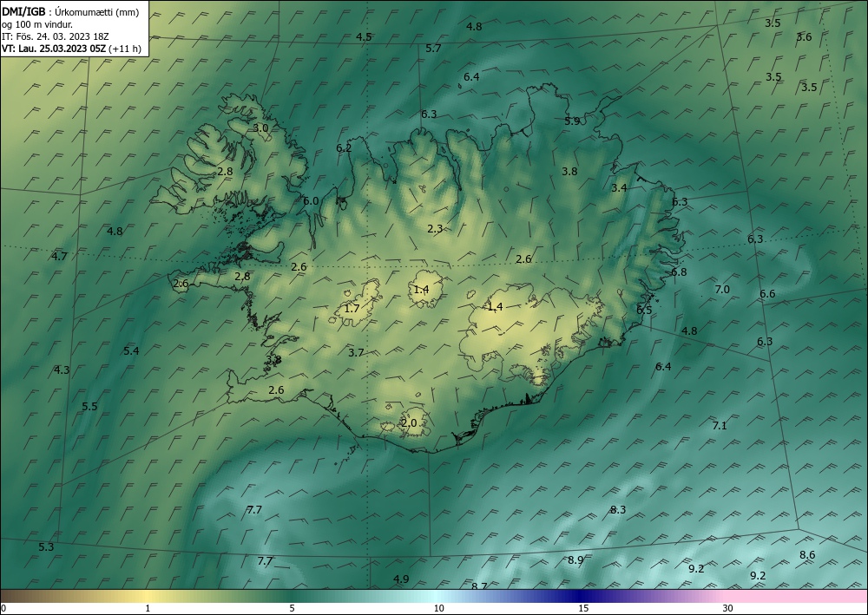Screen dimensions: 868x615
Task: Click the 6.0 value on the map
Action: (311, 200)
